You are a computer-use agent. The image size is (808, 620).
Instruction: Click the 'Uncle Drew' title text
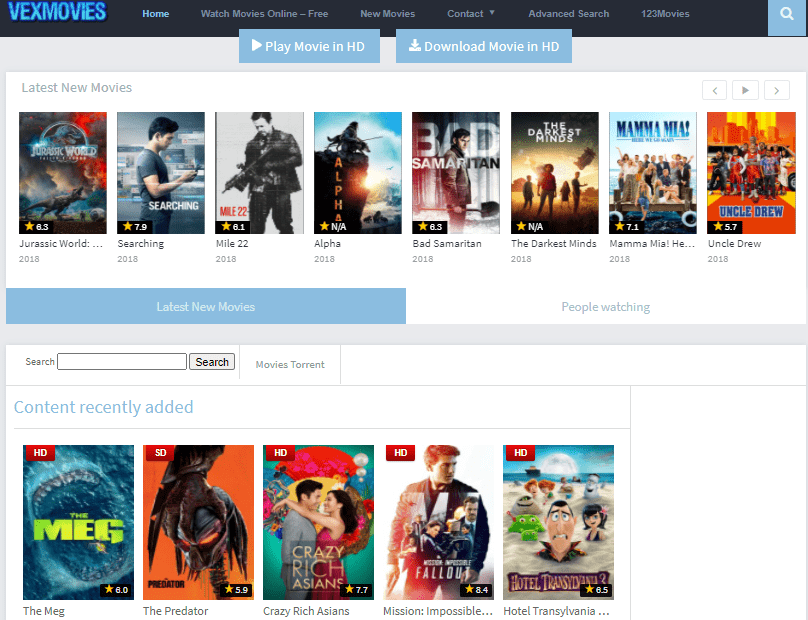pyautogui.click(x=734, y=243)
